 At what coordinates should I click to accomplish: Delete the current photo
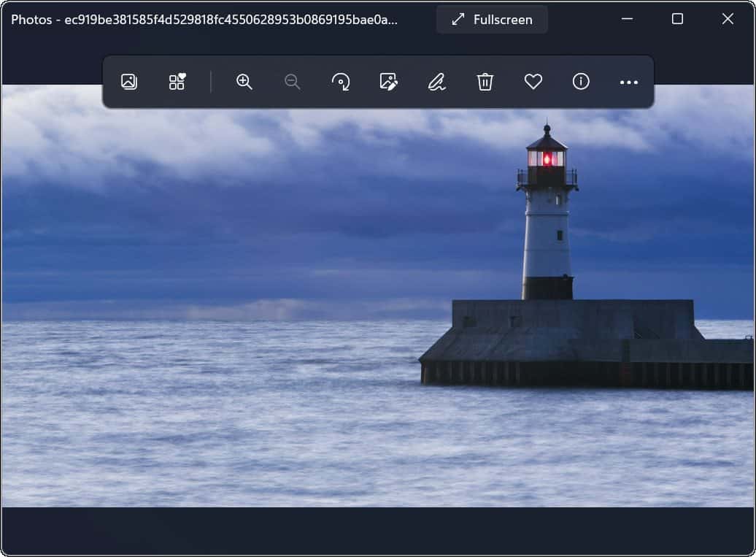[485, 82]
